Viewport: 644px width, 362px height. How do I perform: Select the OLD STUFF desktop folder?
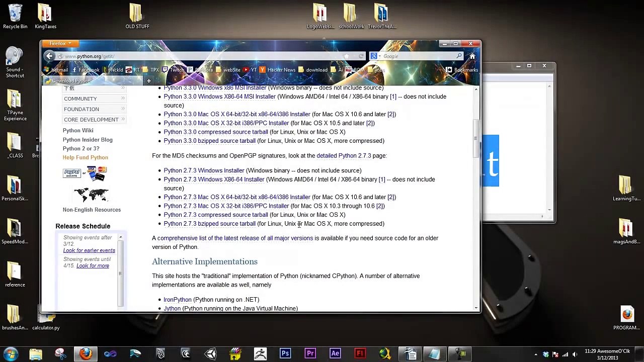tap(137, 16)
